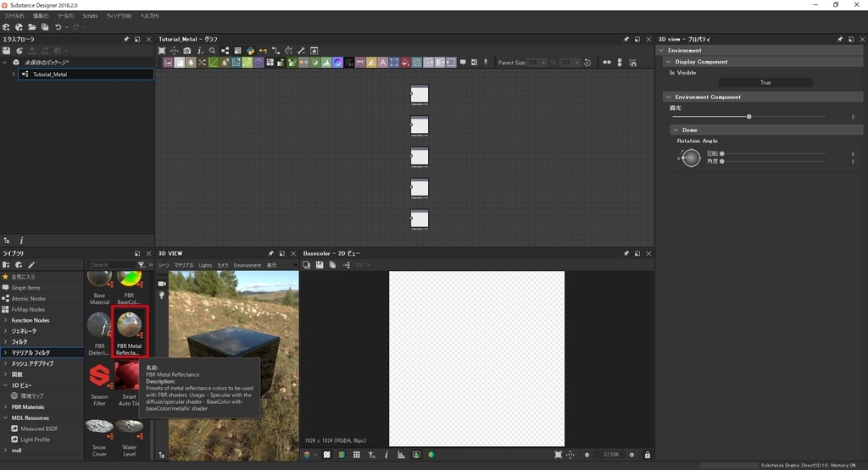Image resolution: width=868 pixels, height=470 pixels.
Task: Pin the 3D view properties panel
Action: pos(840,39)
